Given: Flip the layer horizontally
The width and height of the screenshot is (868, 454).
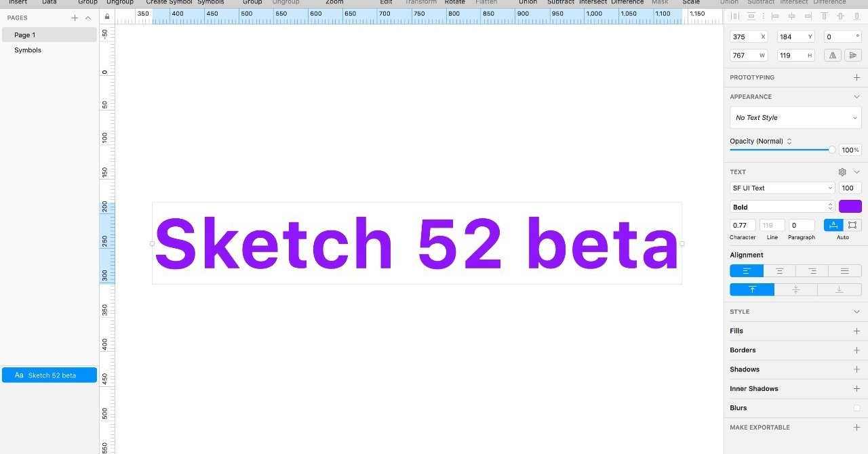Looking at the screenshot, I should pos(833,56).
